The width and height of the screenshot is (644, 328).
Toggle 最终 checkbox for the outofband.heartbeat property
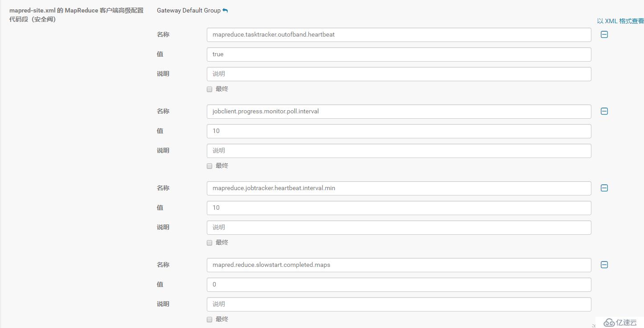point(209,89)
